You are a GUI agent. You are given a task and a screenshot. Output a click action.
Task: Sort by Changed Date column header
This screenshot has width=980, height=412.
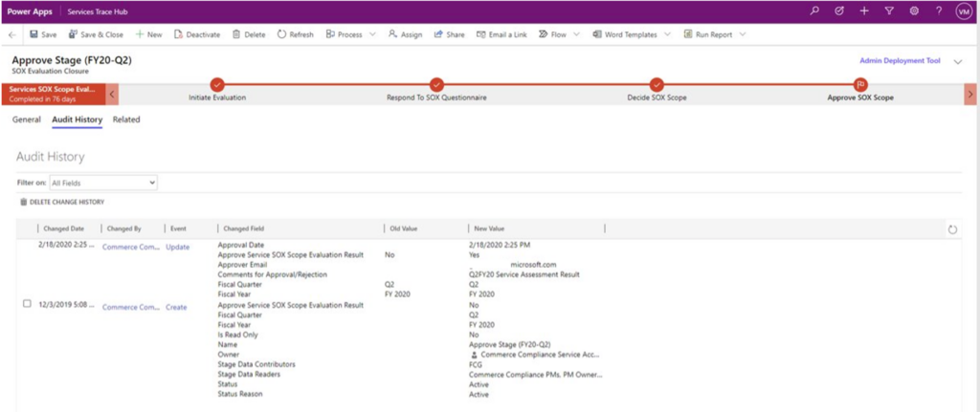tap(64, 229)
